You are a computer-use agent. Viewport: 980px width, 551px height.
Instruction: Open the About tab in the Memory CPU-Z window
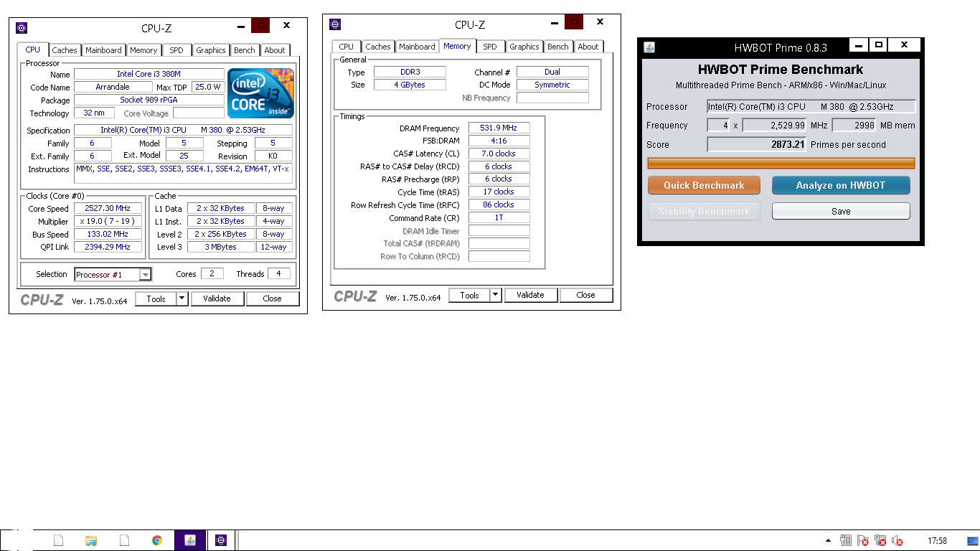click(x=588, y=47)
